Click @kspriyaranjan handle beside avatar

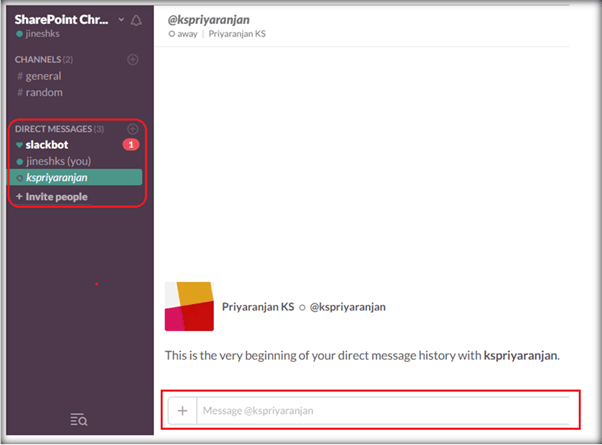(347, 307)
